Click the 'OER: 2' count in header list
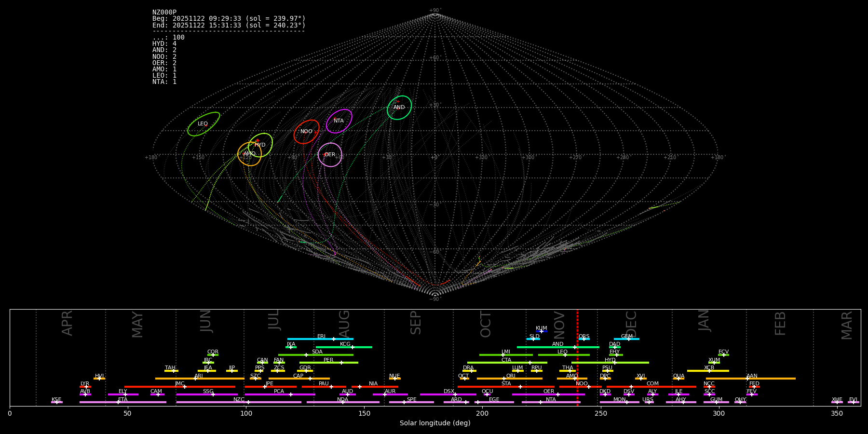This screenshot has height=434, width=868. (x=164, y=63)
